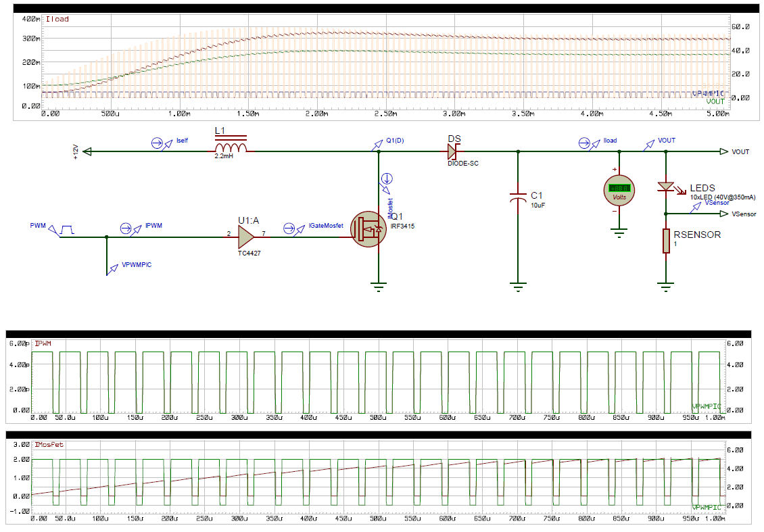Click the VPWMPIC trace label in IPWM graph
This screenshot has width=764, height=532.
tap(707, 406)
